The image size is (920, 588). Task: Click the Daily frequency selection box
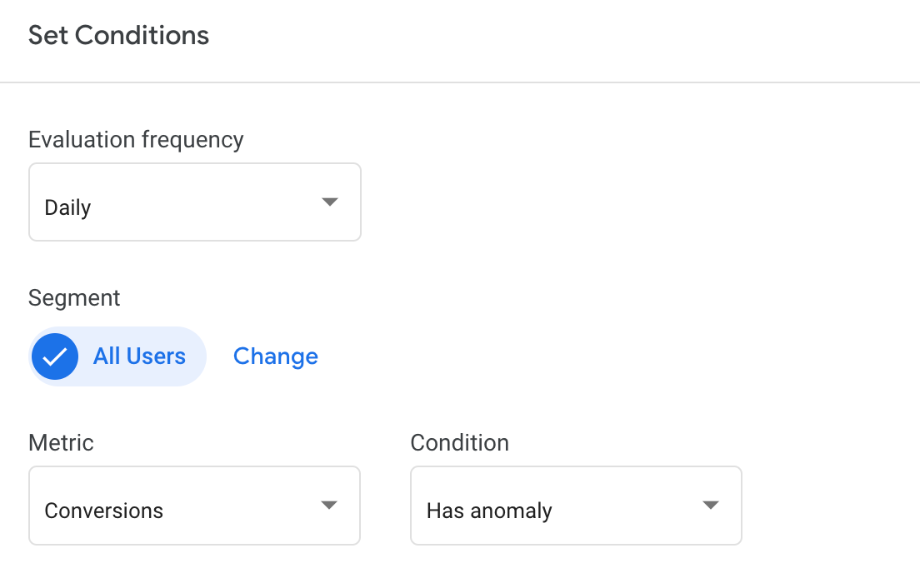(x=194, y=202)
